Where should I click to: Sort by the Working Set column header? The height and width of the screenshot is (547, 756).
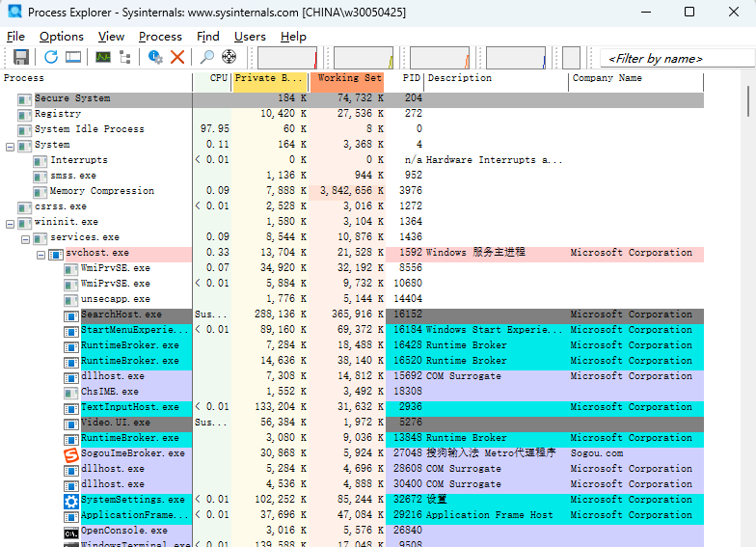[x=347, y=81]
